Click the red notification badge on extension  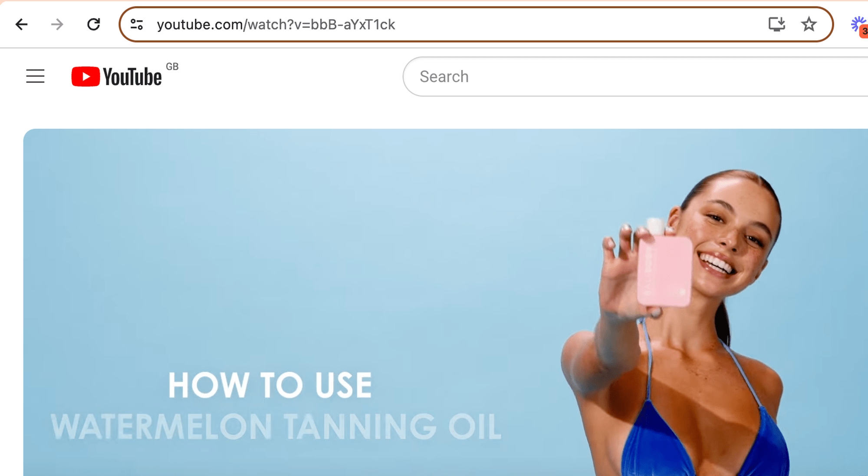tap(864, 31)
